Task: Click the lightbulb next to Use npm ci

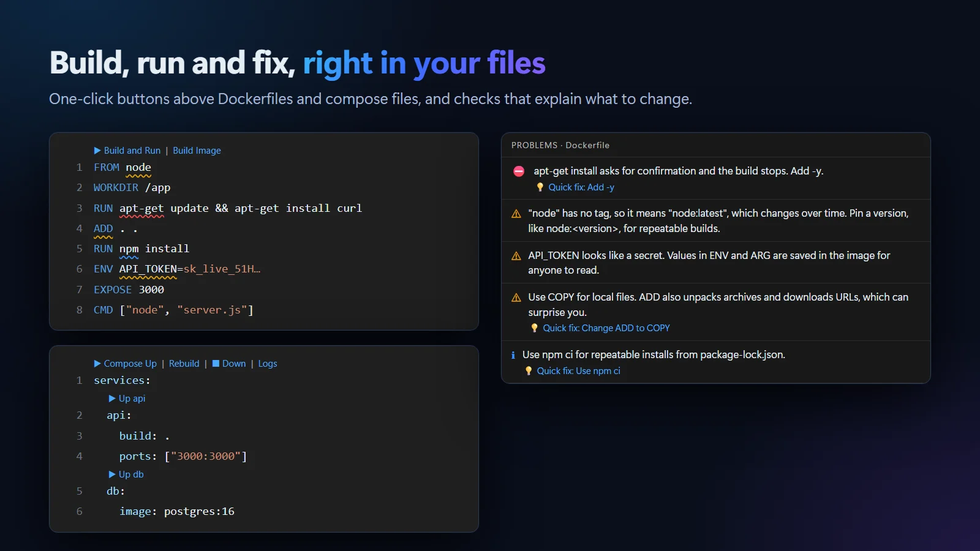Action: (x=529, y=371)
